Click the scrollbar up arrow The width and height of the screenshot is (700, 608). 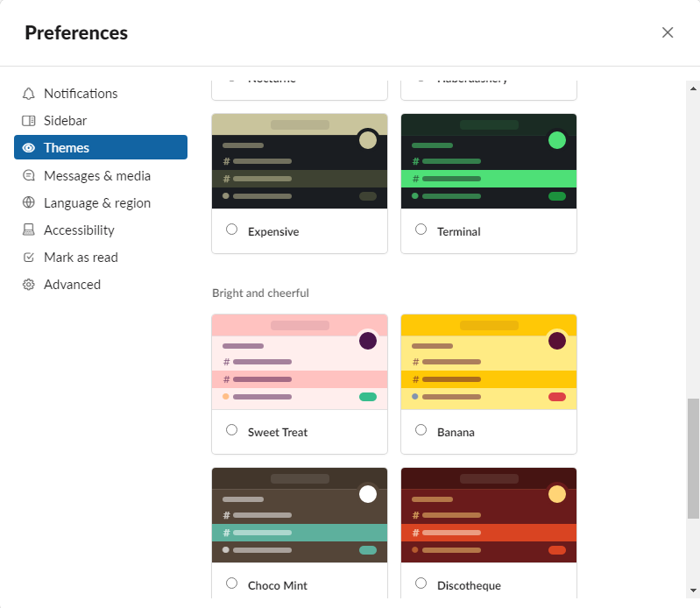tap(693, 88)
